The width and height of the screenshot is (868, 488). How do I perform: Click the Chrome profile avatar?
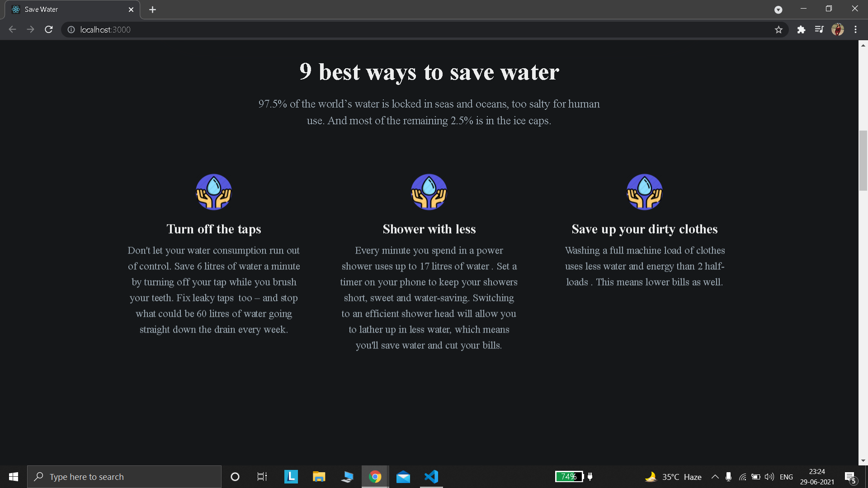coord(838,30)
